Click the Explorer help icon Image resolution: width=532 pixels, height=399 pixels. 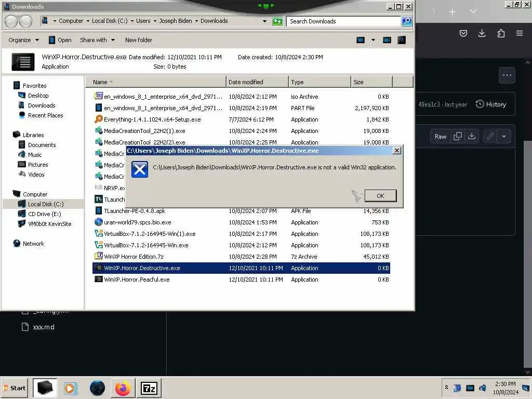(x=402, y=40)
